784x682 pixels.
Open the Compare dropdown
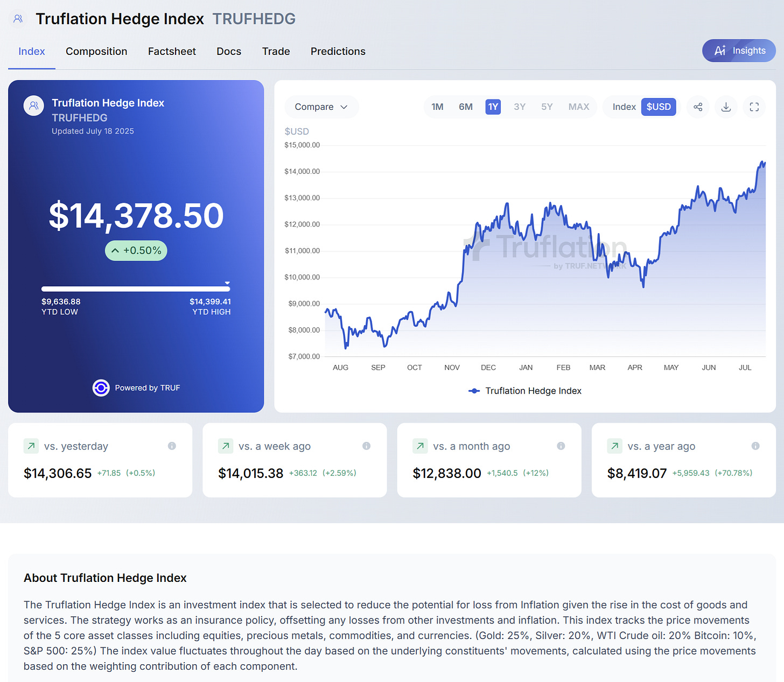[x=321, y=107]
